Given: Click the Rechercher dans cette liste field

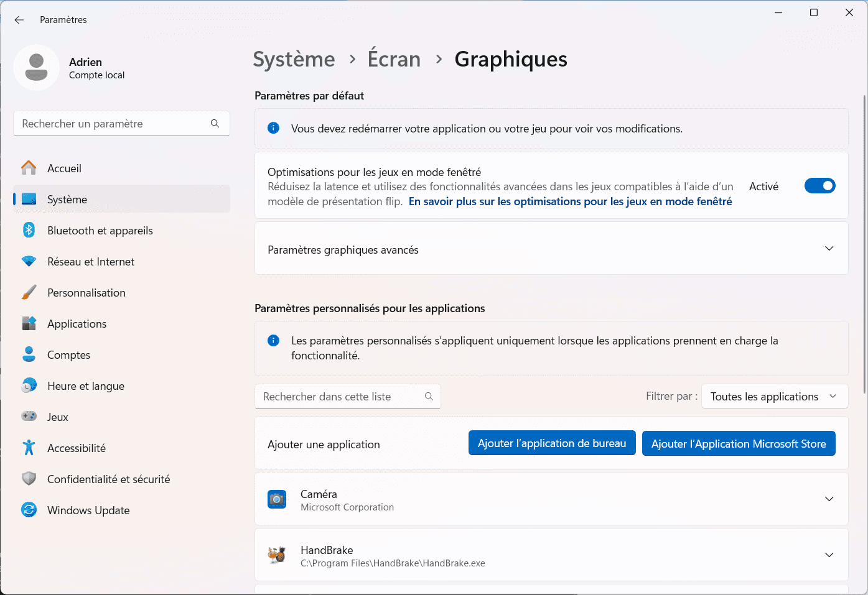Looking at the screenshot, I should pos(348,396).
